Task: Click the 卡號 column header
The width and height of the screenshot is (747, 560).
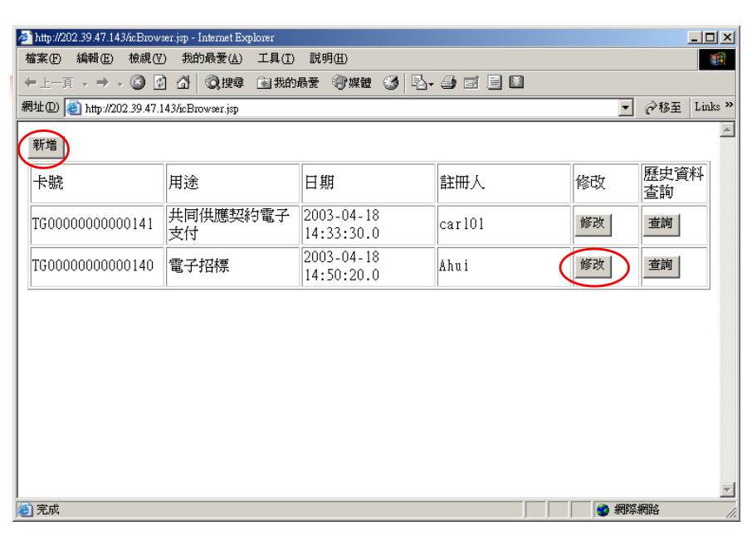Action: coord(97,183)
